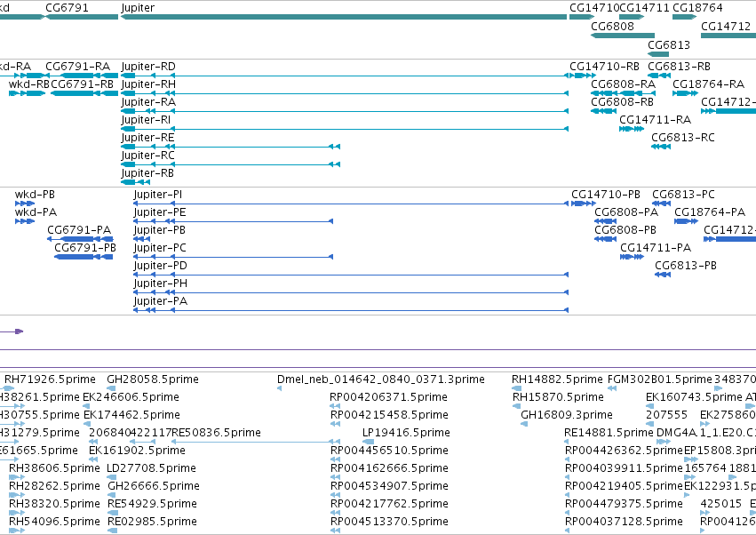The width and height of the screenshot is (756, 535).
Task: Select the RH14882.5prime EST
Action: tap(516, 388)
